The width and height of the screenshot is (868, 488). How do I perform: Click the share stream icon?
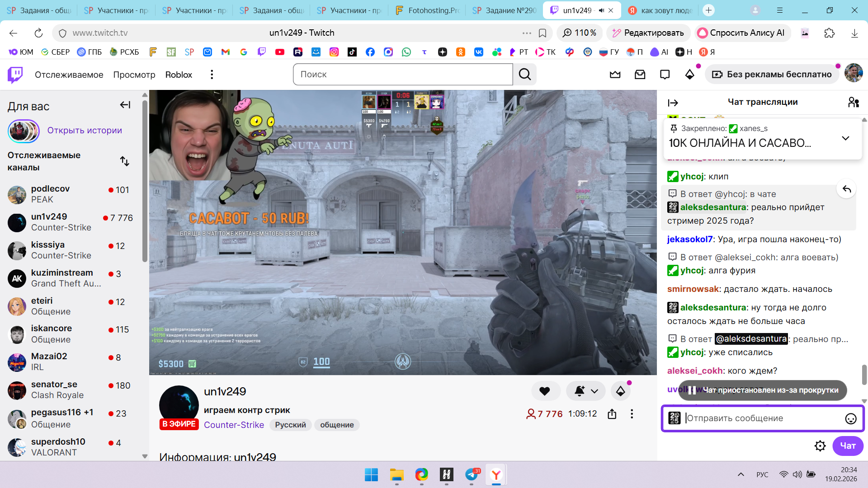tap(612, 414)
